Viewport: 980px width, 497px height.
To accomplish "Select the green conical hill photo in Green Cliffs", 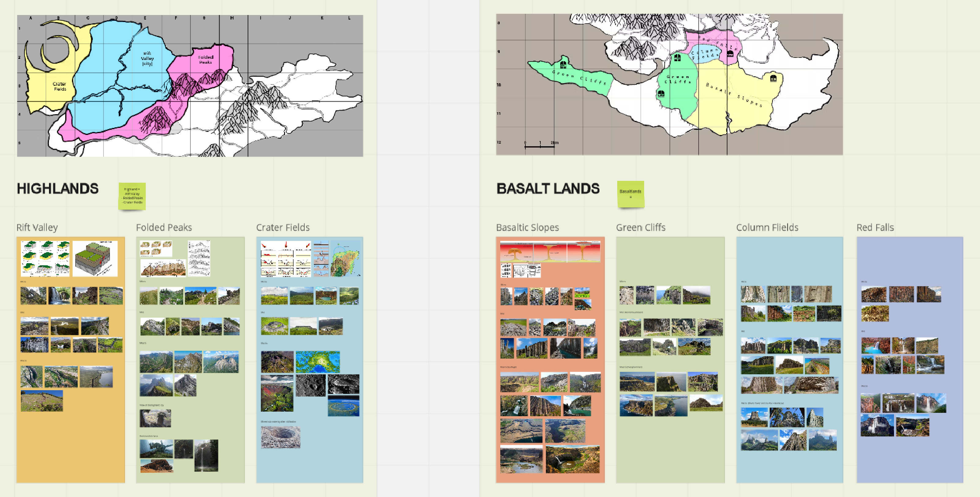I will (706, 403).
